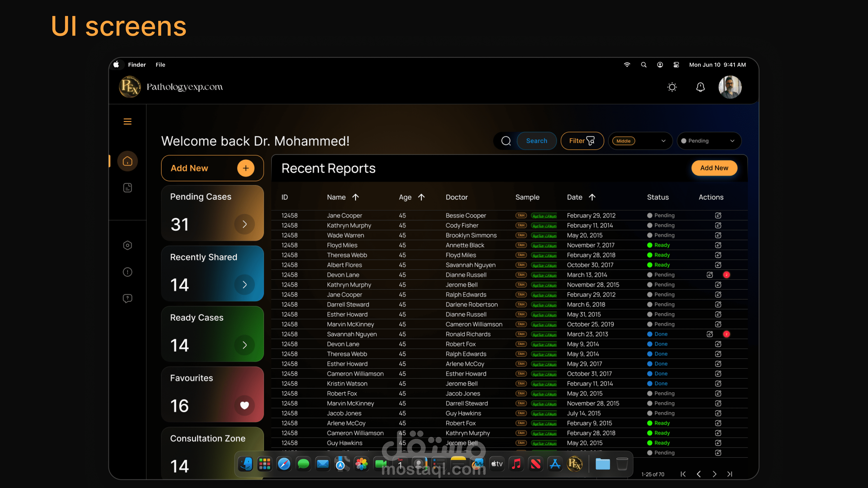
Task: Open the settings hexagon sidebar icon
Action: click(127, 245)
